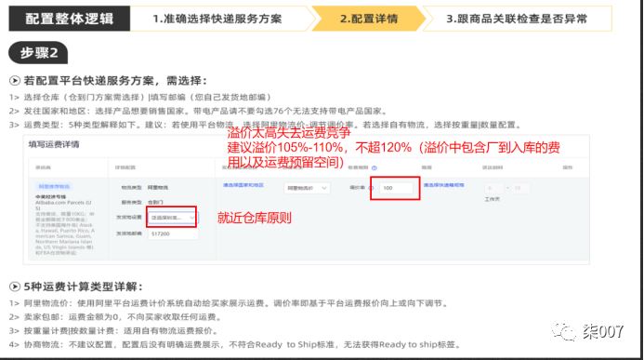
Task: Click the blue help icon in table header
Action: [x=375, y=167]
